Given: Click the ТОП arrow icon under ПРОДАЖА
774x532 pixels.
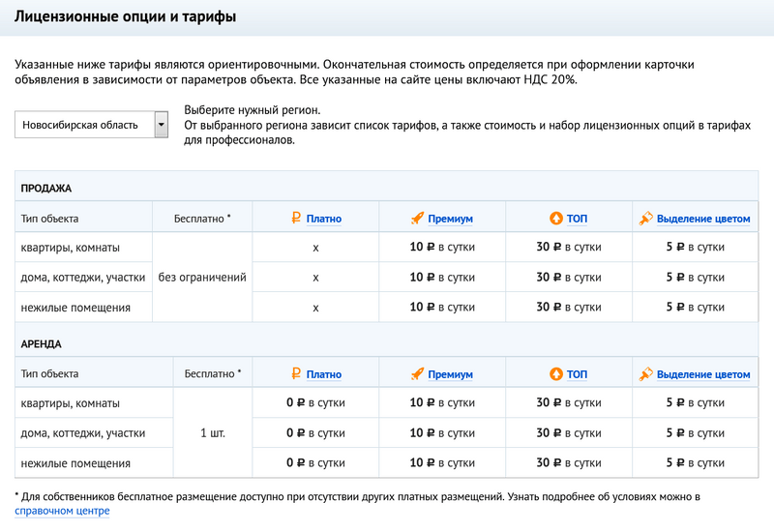Looking at the screenshot, I should [555, 219].
